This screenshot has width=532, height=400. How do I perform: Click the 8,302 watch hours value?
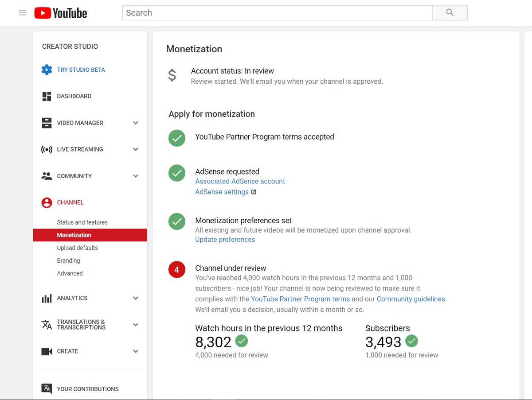tap(213, 342)
